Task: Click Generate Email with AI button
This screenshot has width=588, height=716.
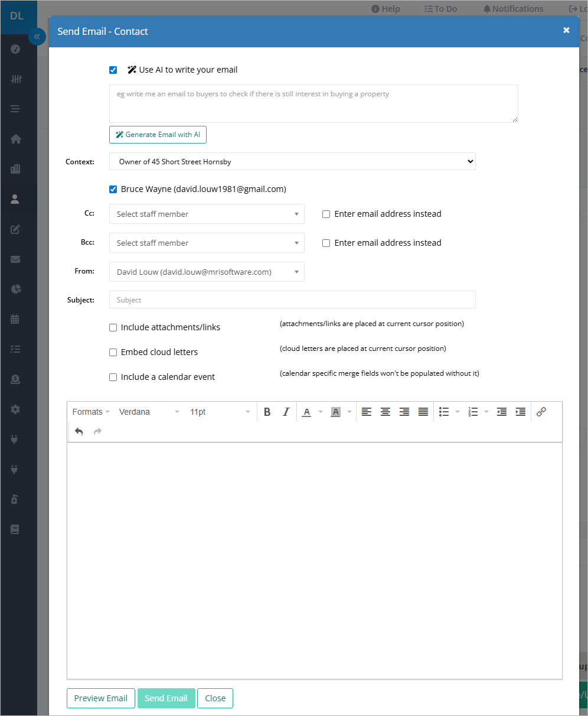Action: (x=158, y=135)
